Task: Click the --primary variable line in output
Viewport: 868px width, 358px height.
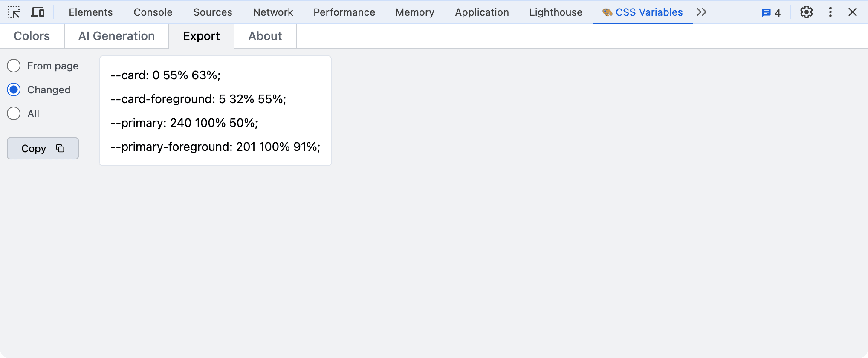Action: coord(184,123)
